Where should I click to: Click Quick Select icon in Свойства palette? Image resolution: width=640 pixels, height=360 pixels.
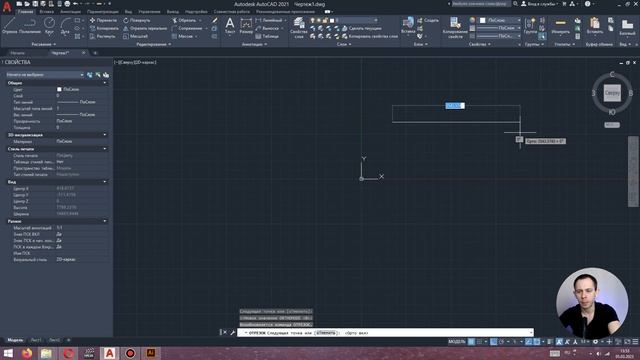106,75
